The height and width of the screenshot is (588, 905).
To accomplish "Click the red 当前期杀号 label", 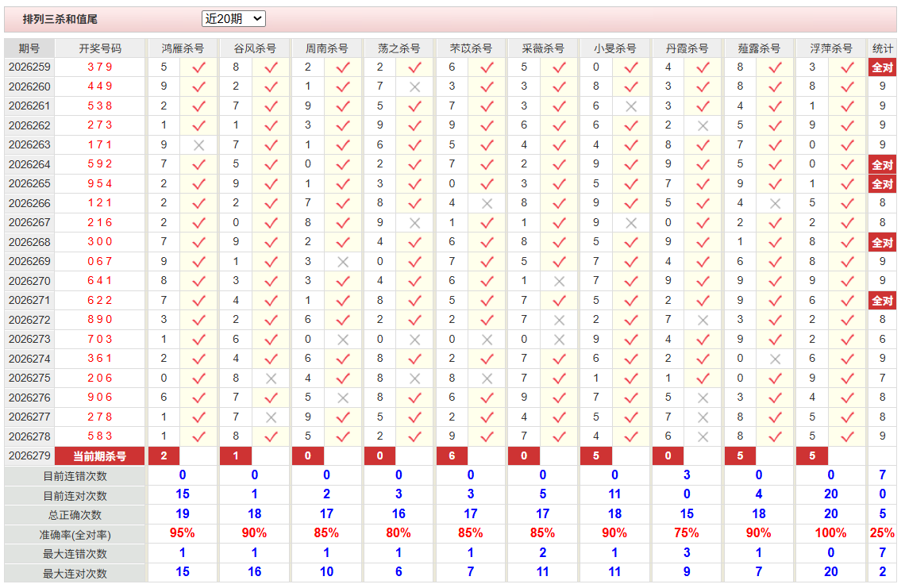I will (99, 456).
